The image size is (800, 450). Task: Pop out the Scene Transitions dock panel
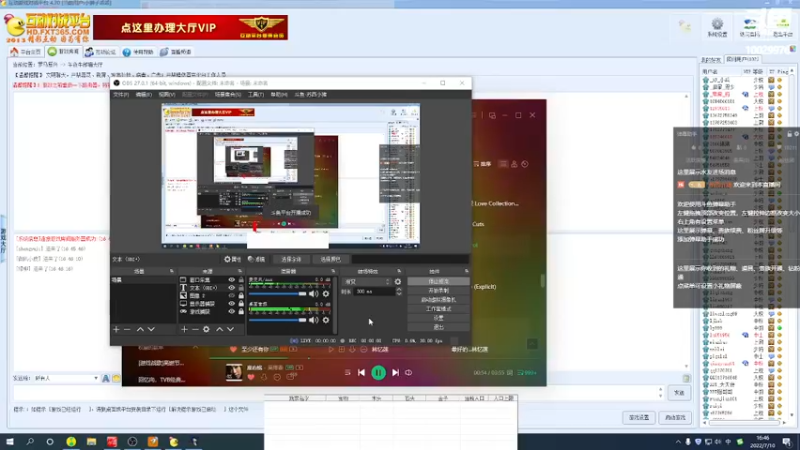(x=398, y=271)
